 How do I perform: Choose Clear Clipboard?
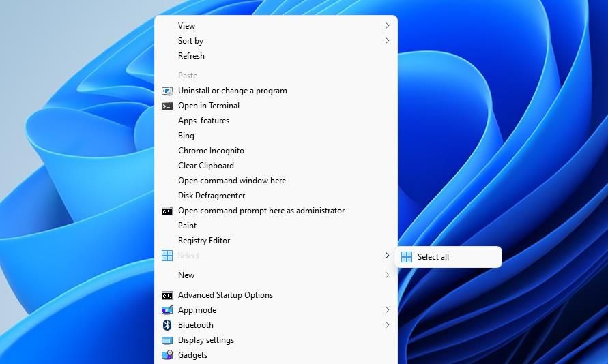[x=276, y=166]
